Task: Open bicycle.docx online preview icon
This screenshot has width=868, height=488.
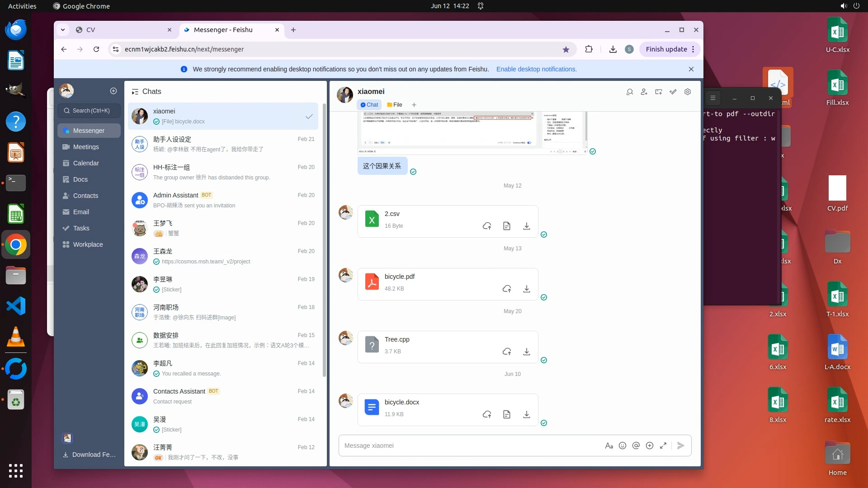Action: [507, 414]
